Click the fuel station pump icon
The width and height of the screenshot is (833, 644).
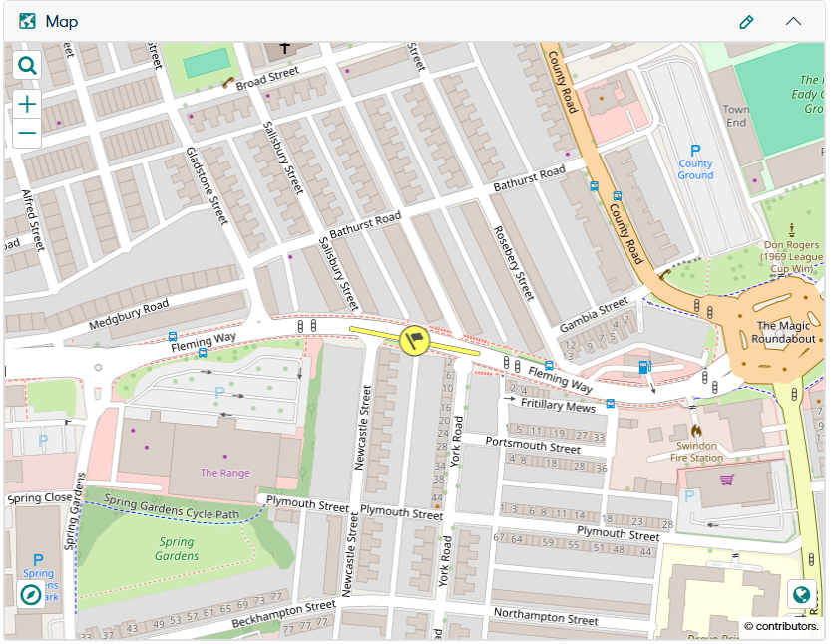coord(644,367)
